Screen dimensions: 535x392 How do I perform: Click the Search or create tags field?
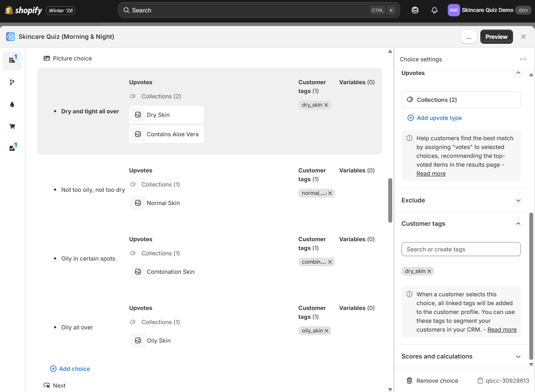click(461, 249)
